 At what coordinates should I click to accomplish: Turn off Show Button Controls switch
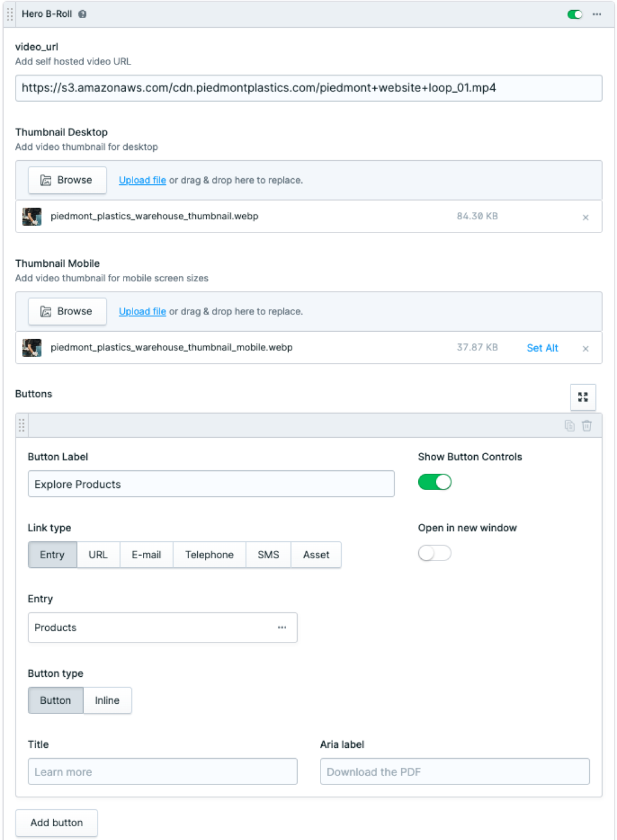(x=434, y=482)
